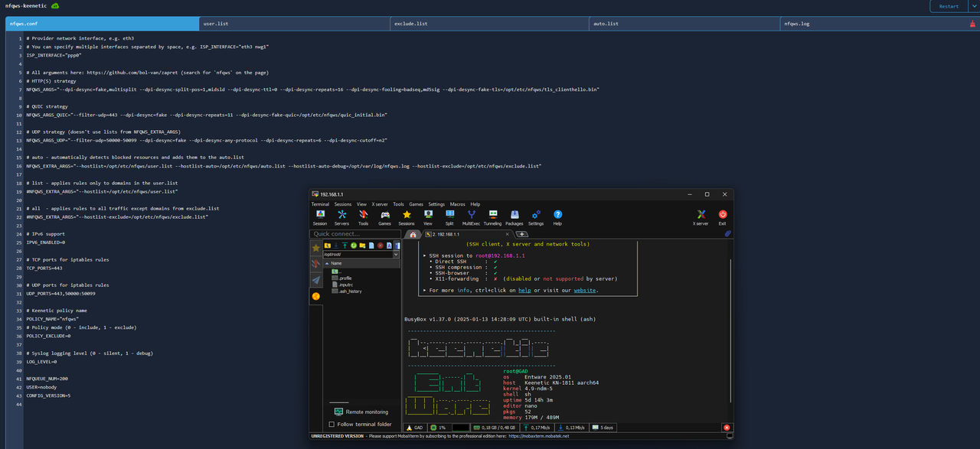This screenshot has height=449, width=980.
Task: Open the Sessions star toolbar icon
Action: [x=407, y=218]
